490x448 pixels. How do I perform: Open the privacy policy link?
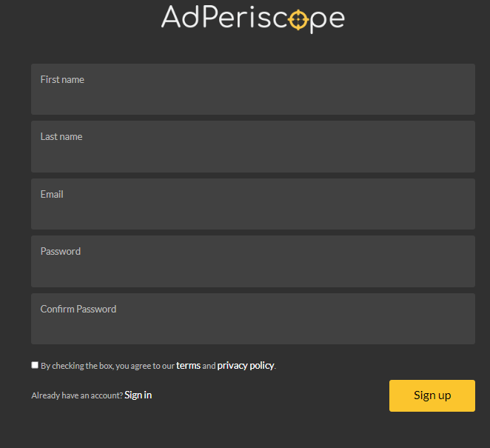click(x=246, y=366)
